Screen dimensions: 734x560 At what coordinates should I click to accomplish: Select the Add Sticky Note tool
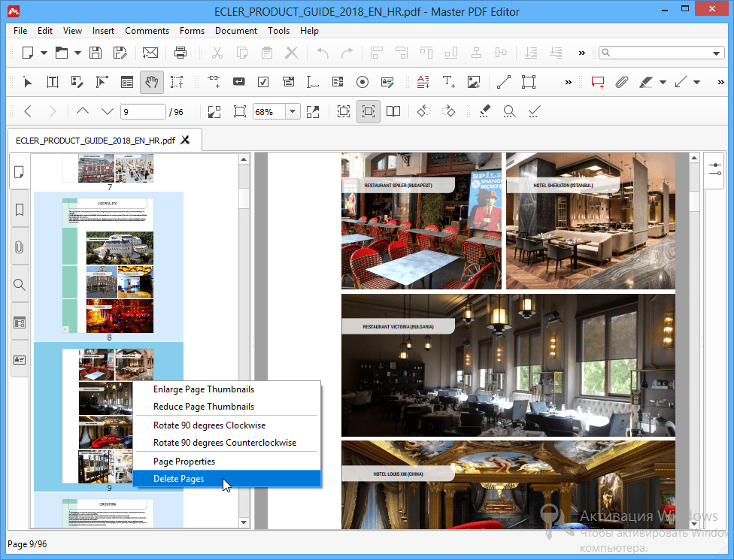point(598,82)
